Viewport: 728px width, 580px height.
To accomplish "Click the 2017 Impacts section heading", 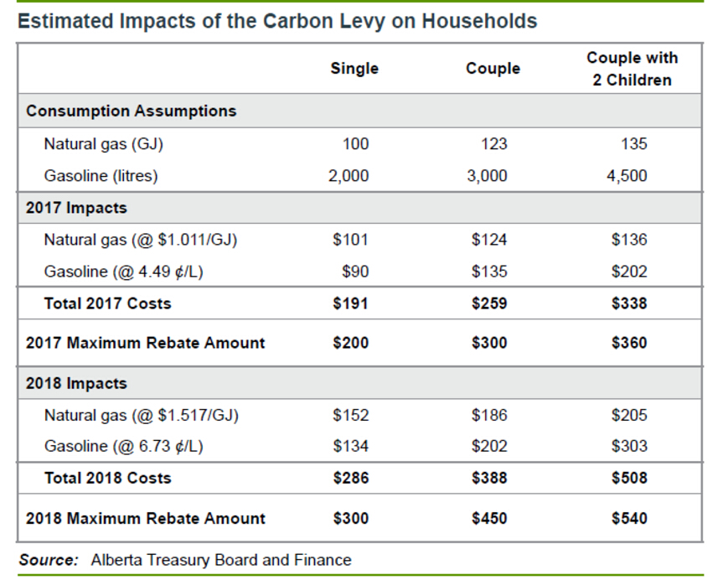I will click(76, 208).
